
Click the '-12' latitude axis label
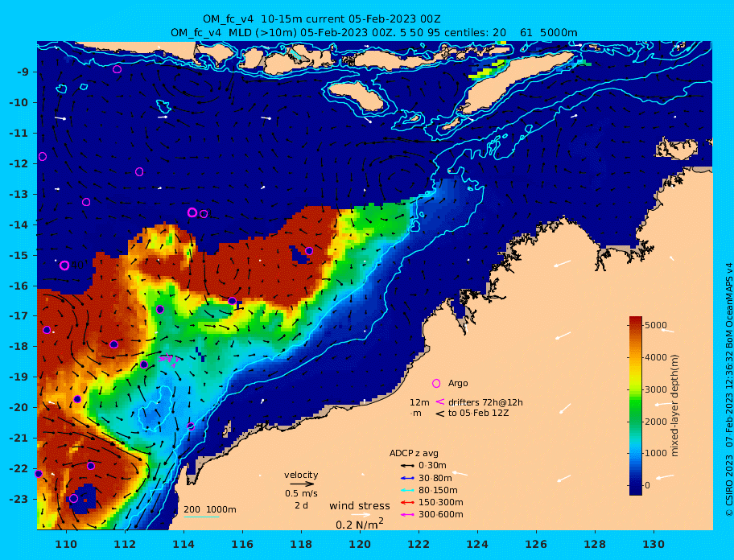(x=20, y=164)
